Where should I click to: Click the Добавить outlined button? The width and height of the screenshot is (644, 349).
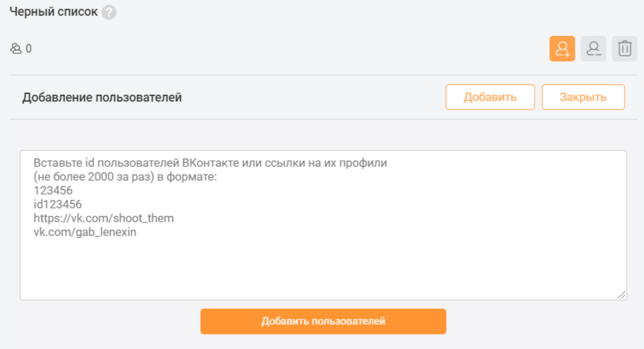[490, 98]
